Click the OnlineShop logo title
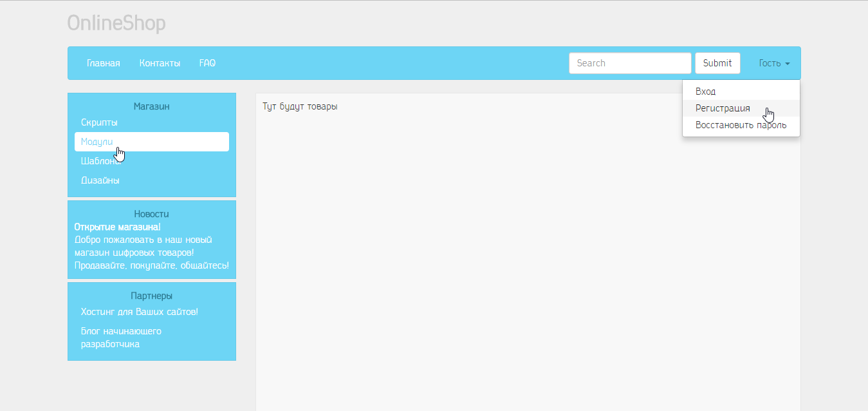The width and height of the screenshot is (868, 411). [116, 24]
